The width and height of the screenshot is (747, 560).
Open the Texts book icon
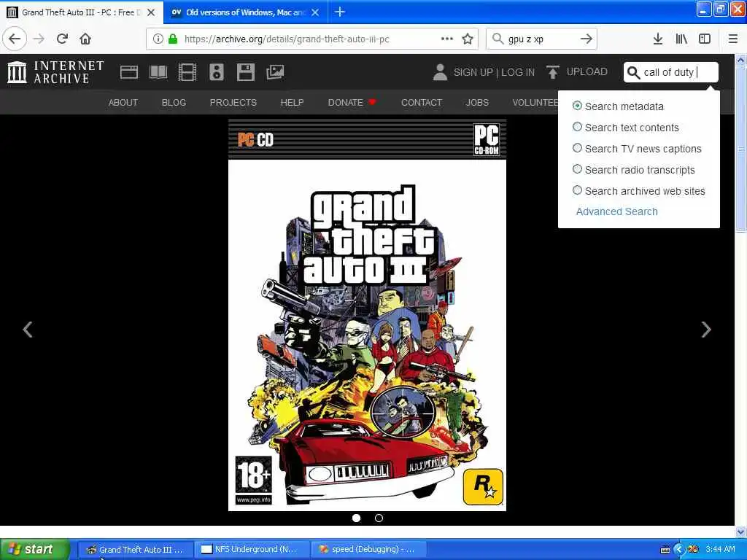coord(158,72)
